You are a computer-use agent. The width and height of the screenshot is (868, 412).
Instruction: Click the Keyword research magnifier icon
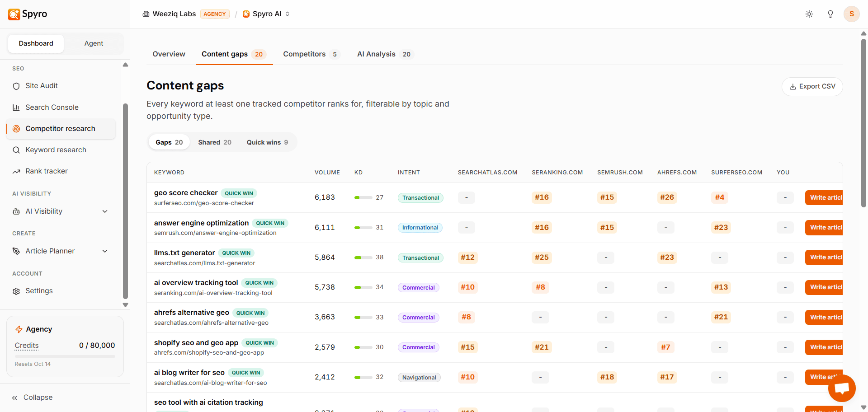[x=16, y=150]
